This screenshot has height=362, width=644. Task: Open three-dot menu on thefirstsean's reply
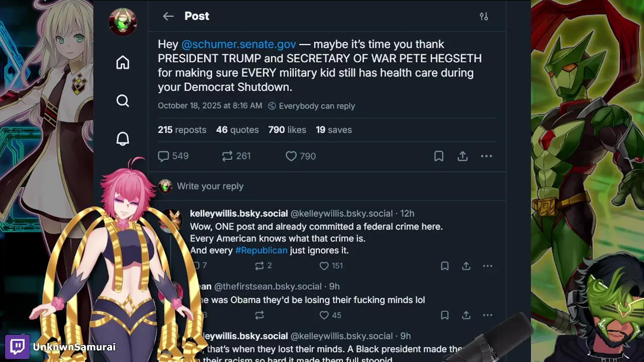click(x=487, y=315)
